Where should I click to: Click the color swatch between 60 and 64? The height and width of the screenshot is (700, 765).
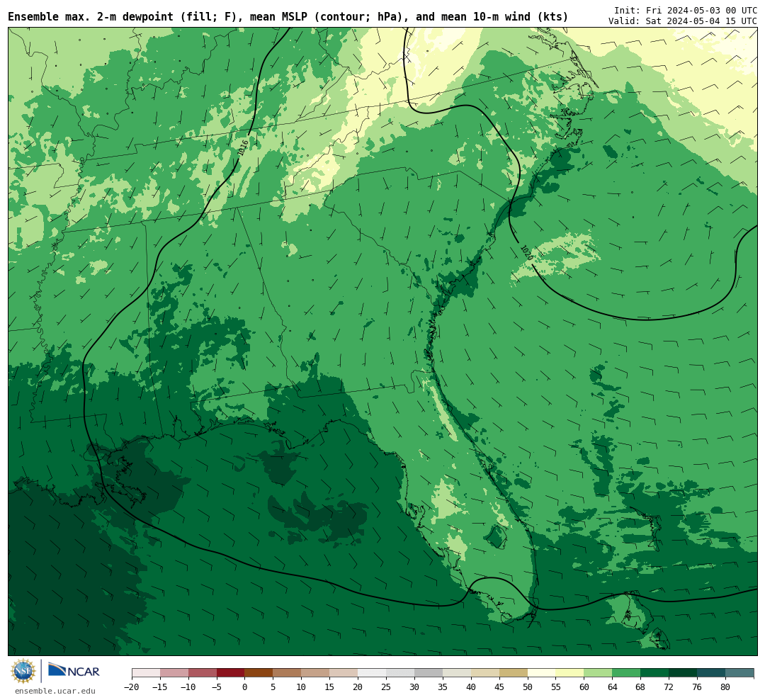[x=598, y=673]
